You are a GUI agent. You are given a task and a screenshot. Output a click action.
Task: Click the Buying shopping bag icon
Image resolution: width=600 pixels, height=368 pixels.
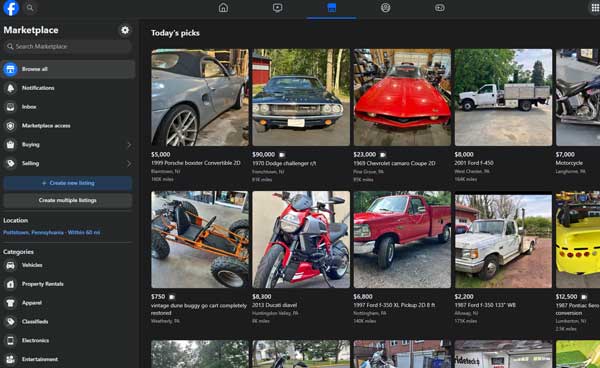10,145
